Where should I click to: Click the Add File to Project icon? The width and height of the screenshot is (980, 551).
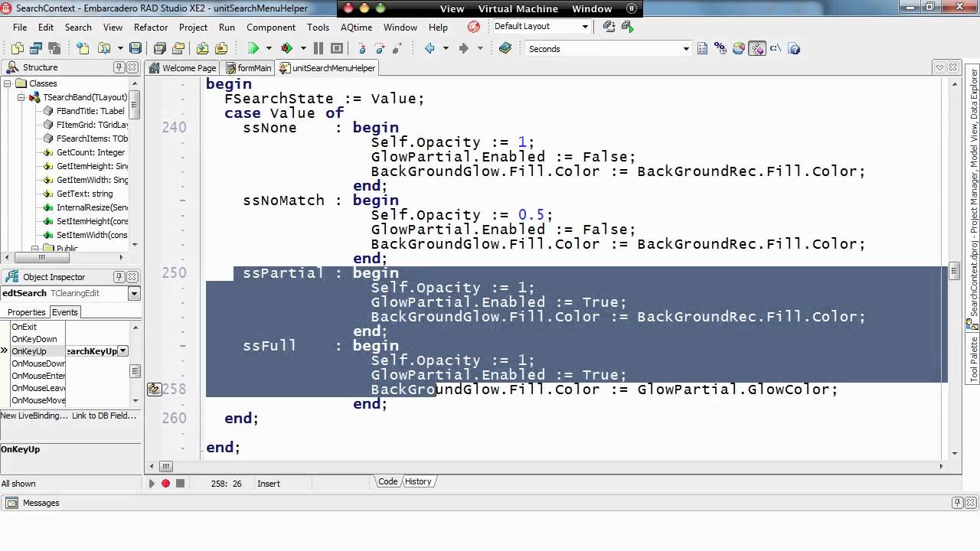(202, 48)
